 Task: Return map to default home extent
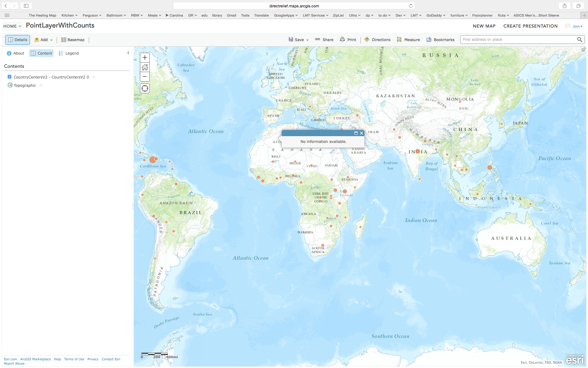click(145, 67)
